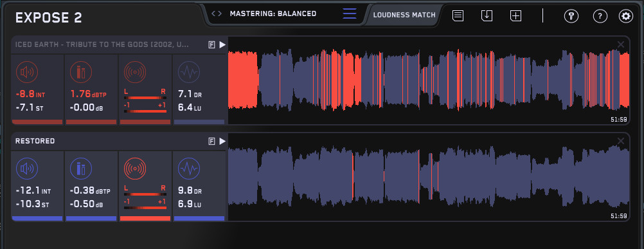Toggle the F button on Restored track

(x=211, y=142)
